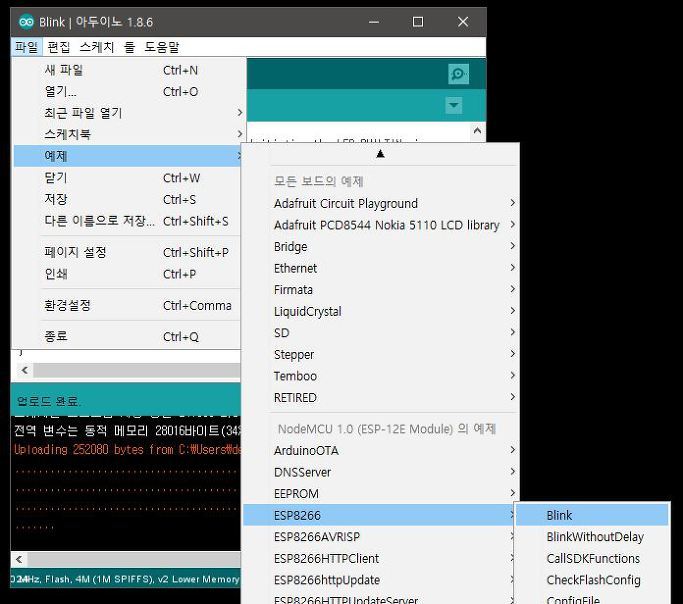683x604 pixels.
Task: Expand the 예제 submenu entry
Action: pyautogui.click(x=127, y=156)
